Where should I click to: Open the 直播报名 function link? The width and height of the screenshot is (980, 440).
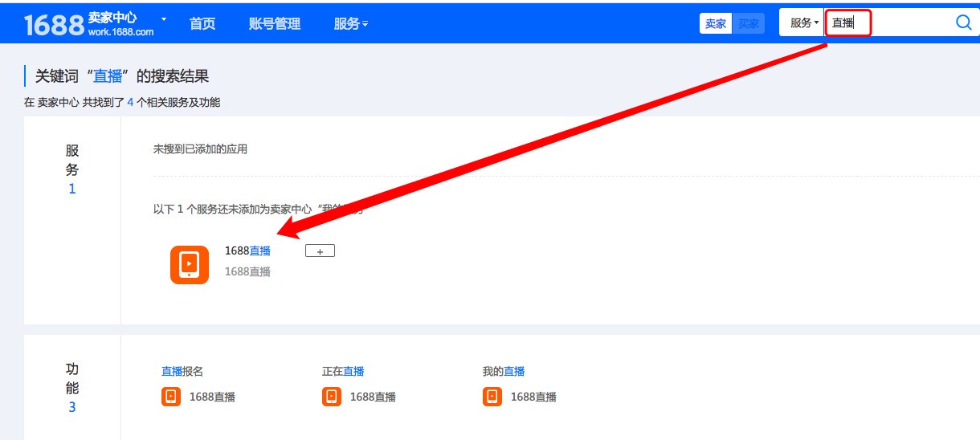tap(182, 371)
